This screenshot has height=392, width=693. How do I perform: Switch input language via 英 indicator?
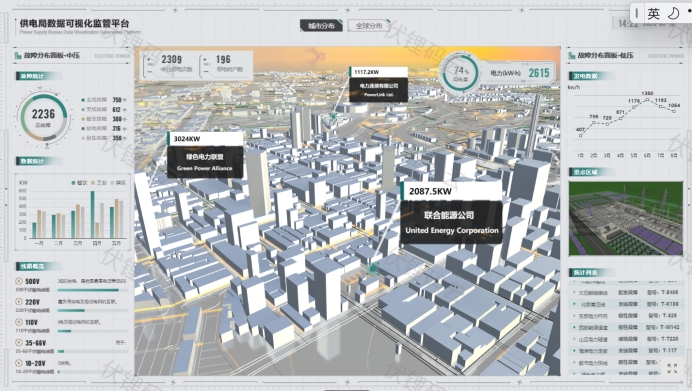point(654,14)
